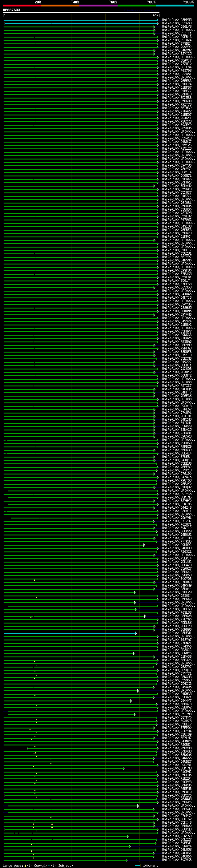Select label UniRef100_C5MG42
Viewport: 197px width, 868px height.
pyautogui.click(x=177, y=572)
